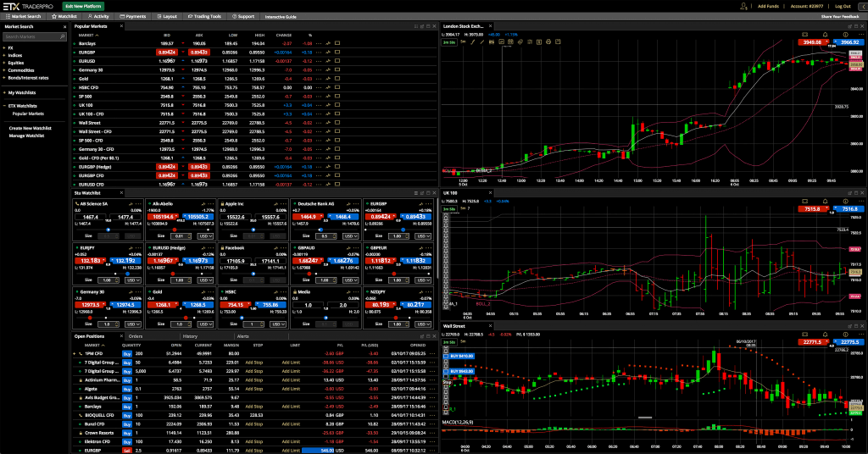The image size is (868, 454).
Task: Open deal ticket icon on London chart header
Action: point(805,34)
